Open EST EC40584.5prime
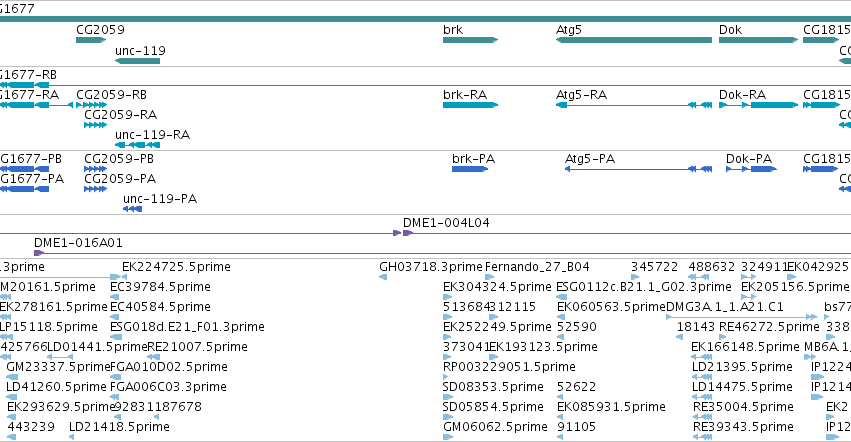Viewport: 851px width, 442px height. point(115,317)
